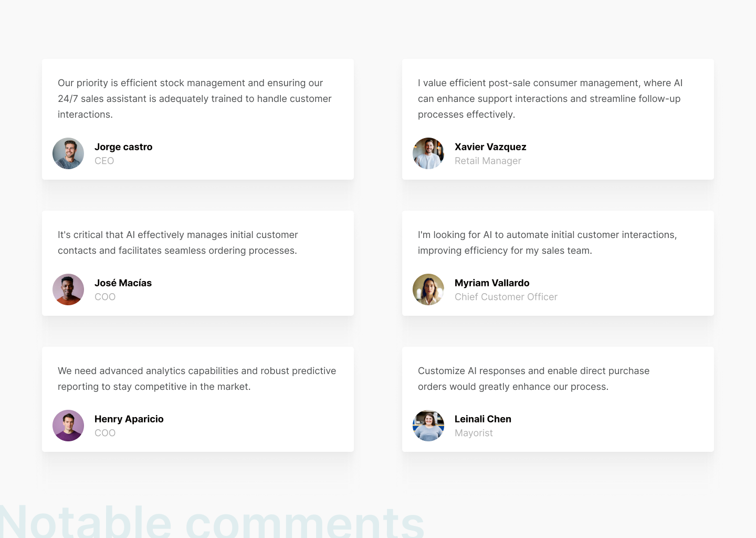This screenshot has width=756, height=538.
Task: Open Henry Aparicio's profile photo
Action: 68,426
